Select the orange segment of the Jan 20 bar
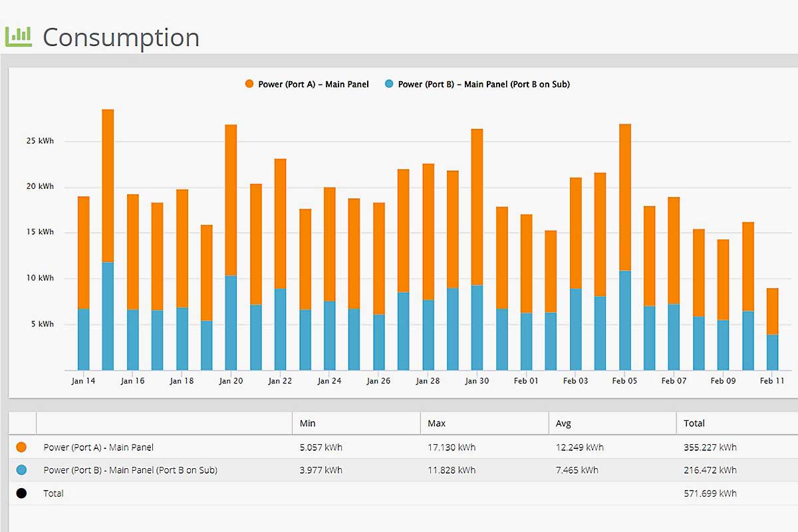Screen dimensions: 798x532 coord(231,199)
